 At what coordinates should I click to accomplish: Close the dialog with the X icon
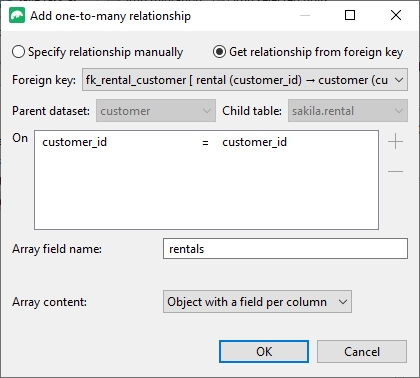pos(396,15)
